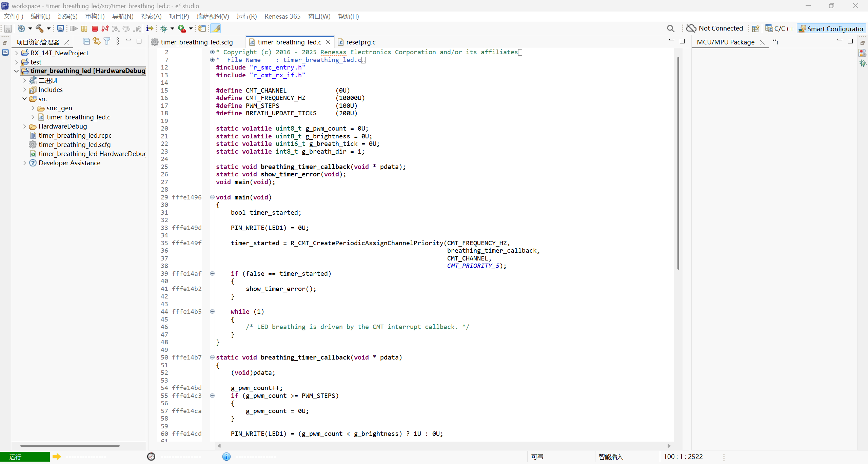Open the Debug launch dropdown arrow

[x=172, y=28]
